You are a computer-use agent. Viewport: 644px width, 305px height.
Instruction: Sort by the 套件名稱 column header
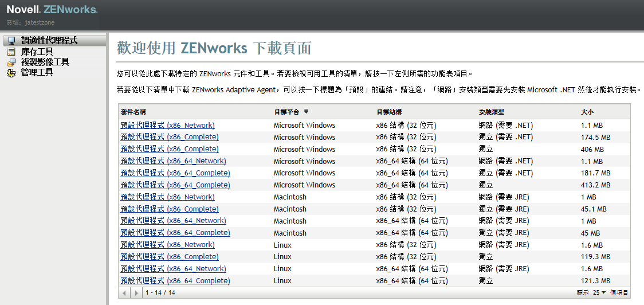[133, 112]
